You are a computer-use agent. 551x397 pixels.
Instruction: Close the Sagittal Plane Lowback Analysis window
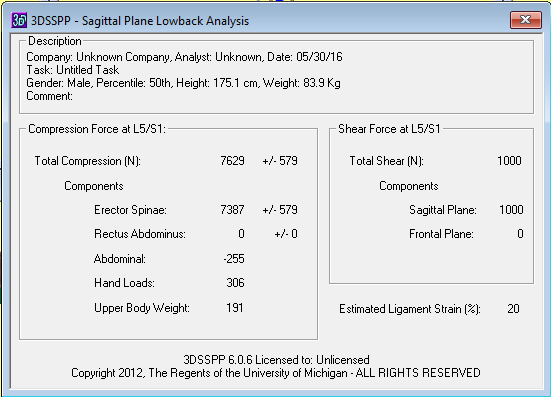[526, 19]
